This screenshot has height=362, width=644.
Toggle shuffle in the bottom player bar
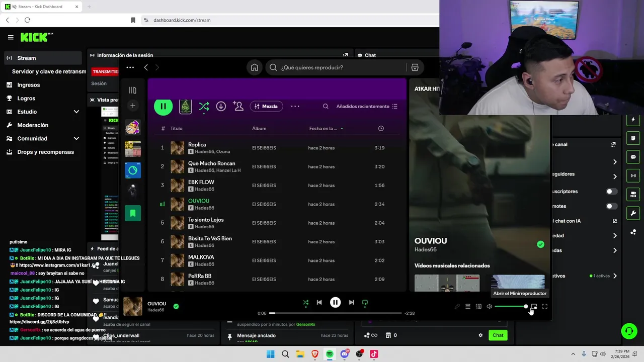[x=305, y=303]
